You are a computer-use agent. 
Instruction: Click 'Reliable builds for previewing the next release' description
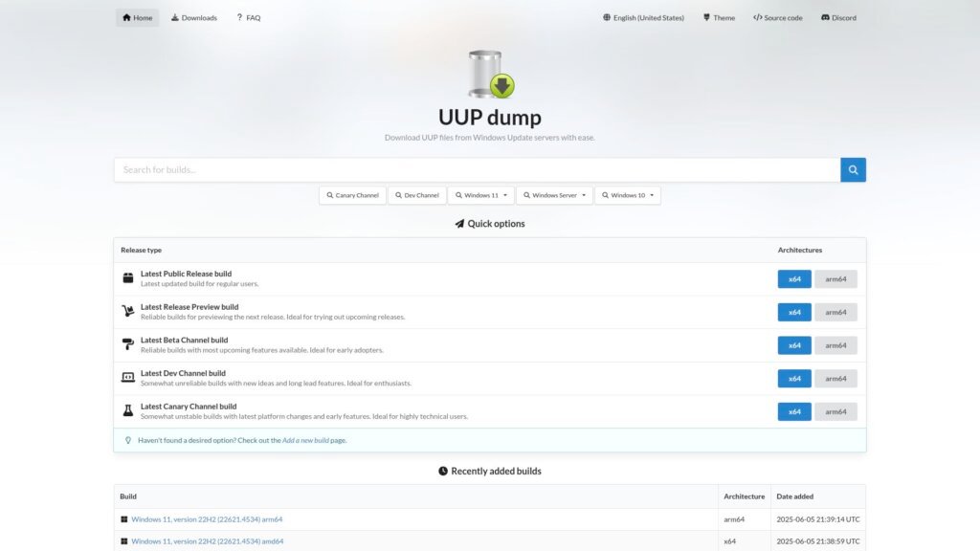point(273,317)
